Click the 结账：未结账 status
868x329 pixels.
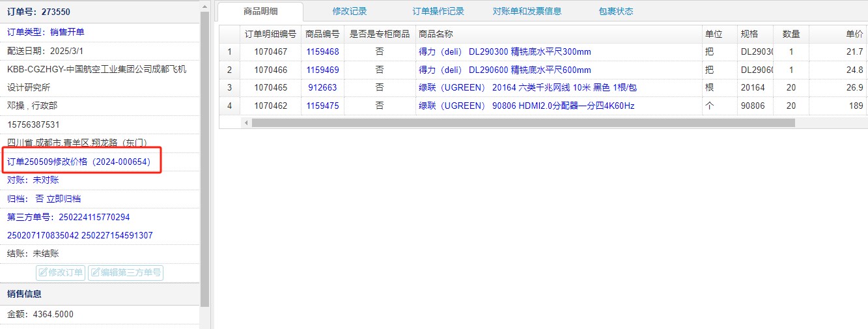[33, 253]
